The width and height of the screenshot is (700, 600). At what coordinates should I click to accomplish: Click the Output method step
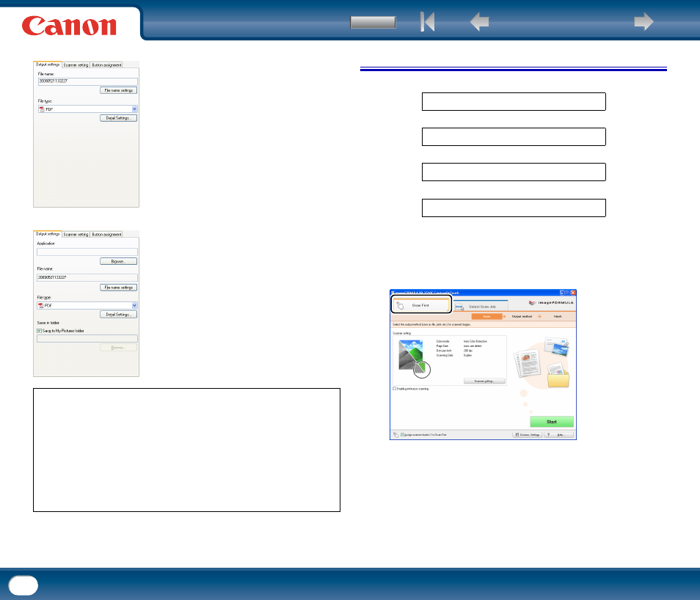(x=522, y=316)
